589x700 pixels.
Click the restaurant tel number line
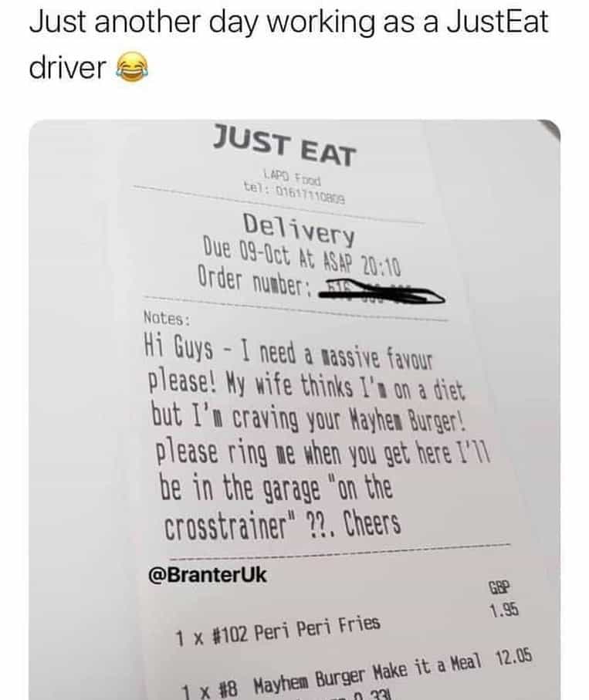(294, 193)
